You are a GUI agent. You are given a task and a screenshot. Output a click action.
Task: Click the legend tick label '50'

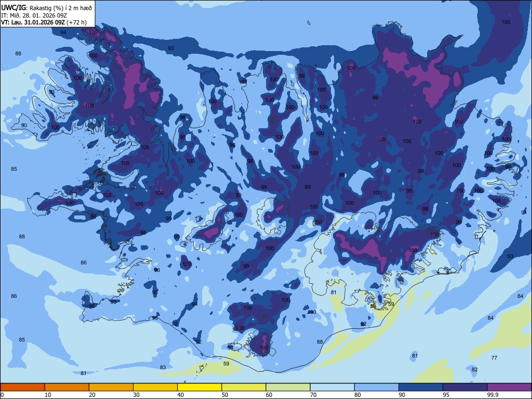(x=225, y=395)
